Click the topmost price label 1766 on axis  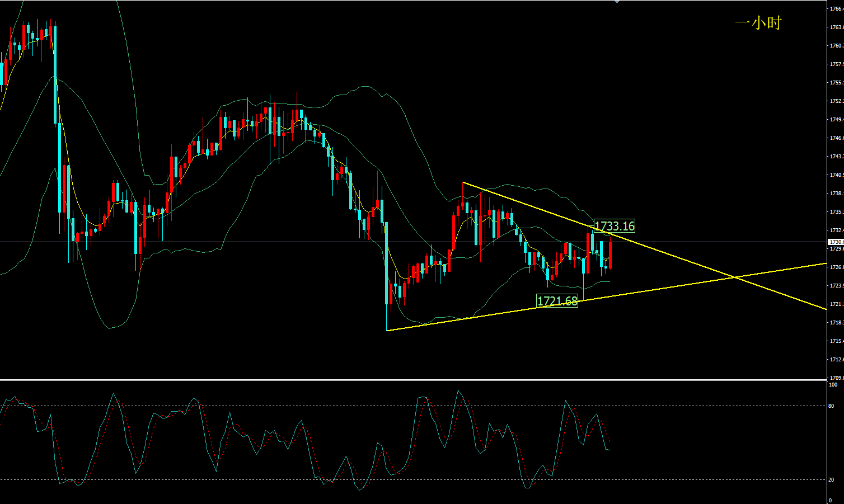coord(836,8)
